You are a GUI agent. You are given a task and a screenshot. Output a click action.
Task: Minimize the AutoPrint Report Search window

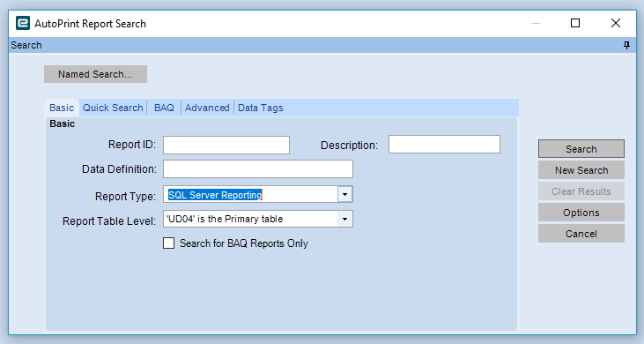[x=535, y=24]
